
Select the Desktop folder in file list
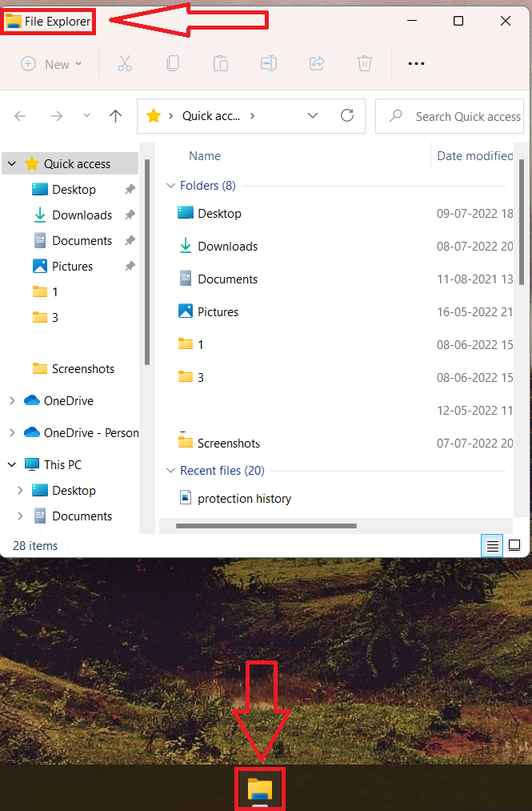pos(219,213)
